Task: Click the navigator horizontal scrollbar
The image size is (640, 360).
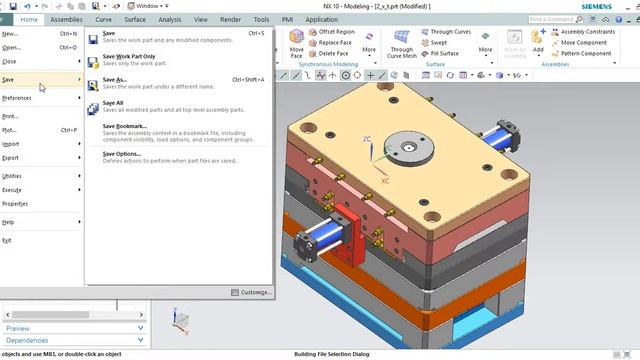Action: (50, 315)
